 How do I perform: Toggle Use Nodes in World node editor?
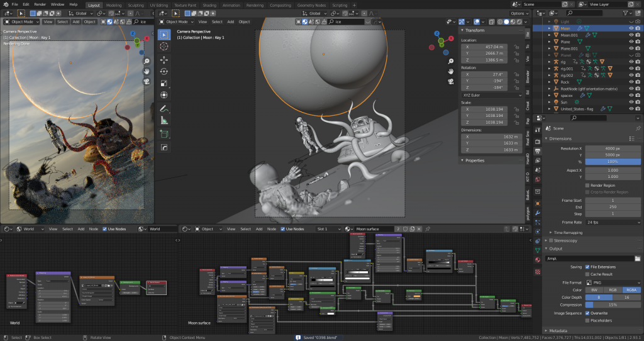point(105,229)
